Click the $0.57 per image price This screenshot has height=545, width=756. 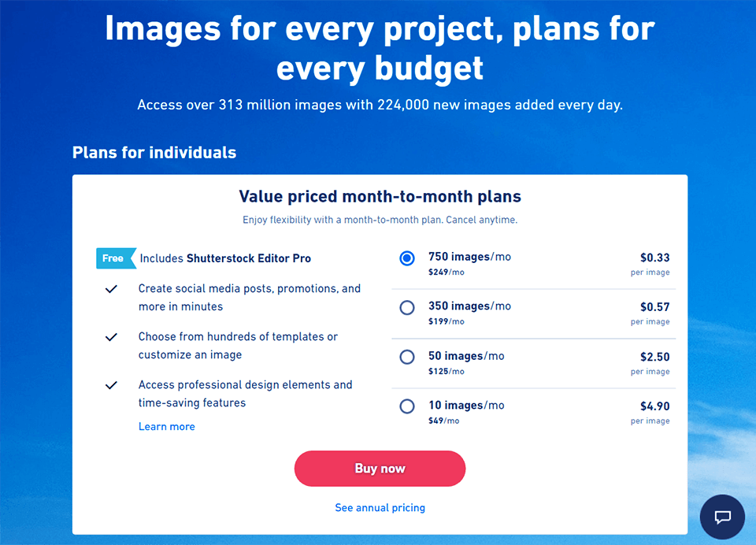coord(654,307)
